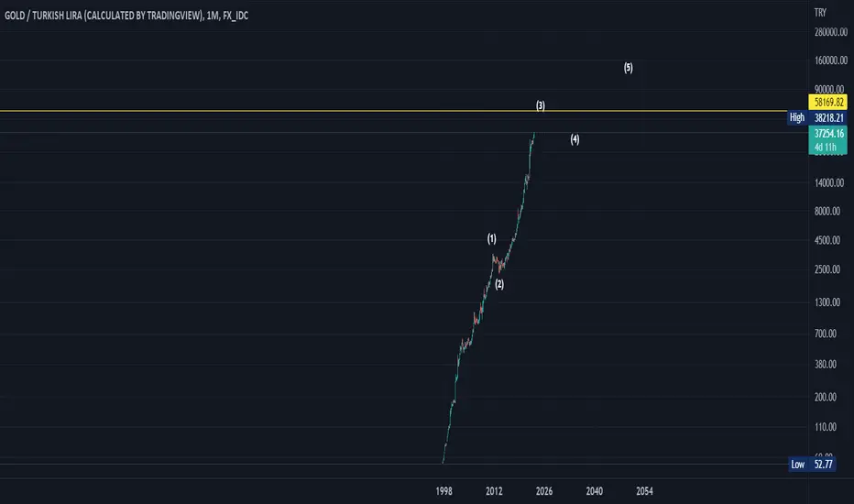Viewport: 854px width, 504px height.
Task: Open the TRY currency selector
Action: point(820,13)
